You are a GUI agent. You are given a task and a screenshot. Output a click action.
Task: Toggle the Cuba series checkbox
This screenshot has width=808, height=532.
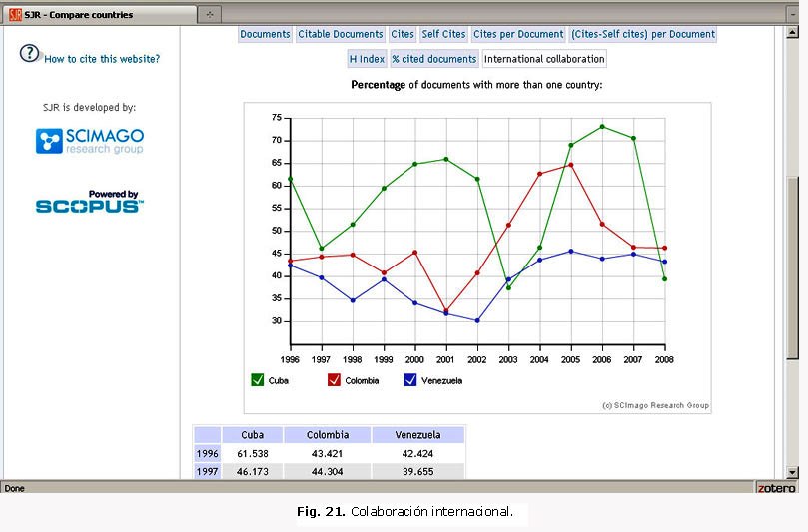[x=258, y=380]
